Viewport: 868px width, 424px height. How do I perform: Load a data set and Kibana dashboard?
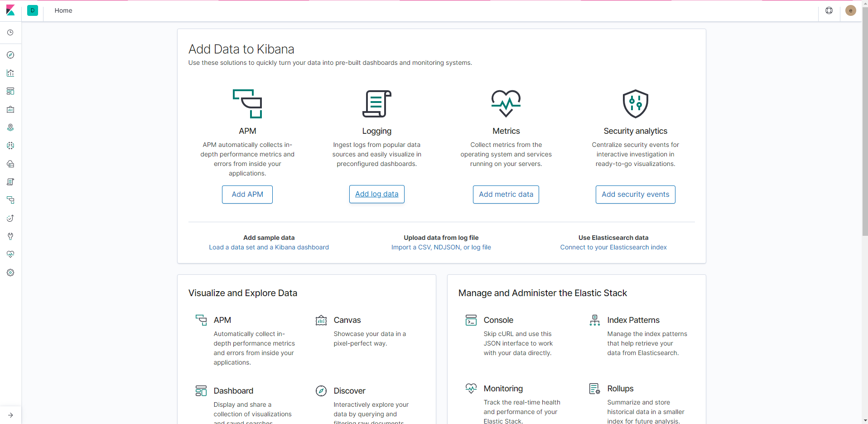(269, 247)
